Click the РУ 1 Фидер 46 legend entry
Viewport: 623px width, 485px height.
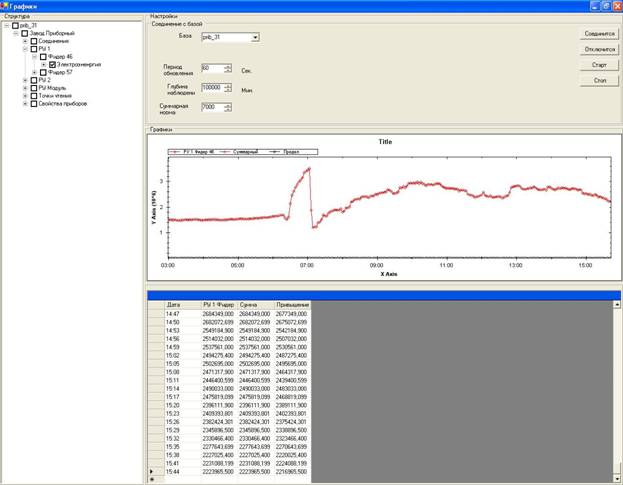click(x=192, y=152)
